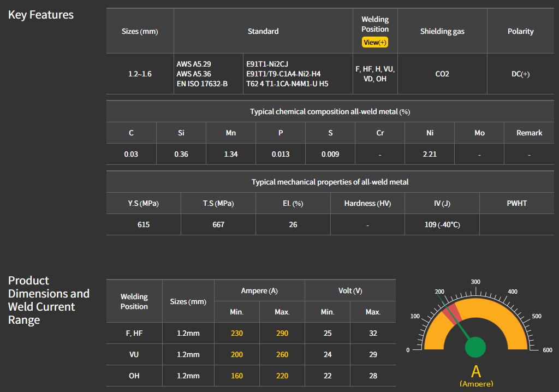The height and width of the screenshot is (392, 559).
Task: Click the Product Dimensions and Weld Current Range heading
Action: pyautogui.click(x=49, y=300)
